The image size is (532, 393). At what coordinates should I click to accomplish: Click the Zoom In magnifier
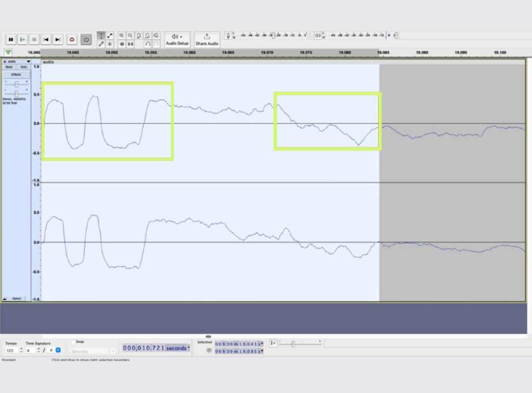(x=122, y=35)
